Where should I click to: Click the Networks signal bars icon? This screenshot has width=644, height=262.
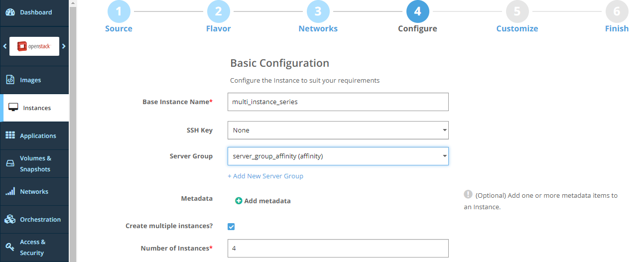click(10, 191)
